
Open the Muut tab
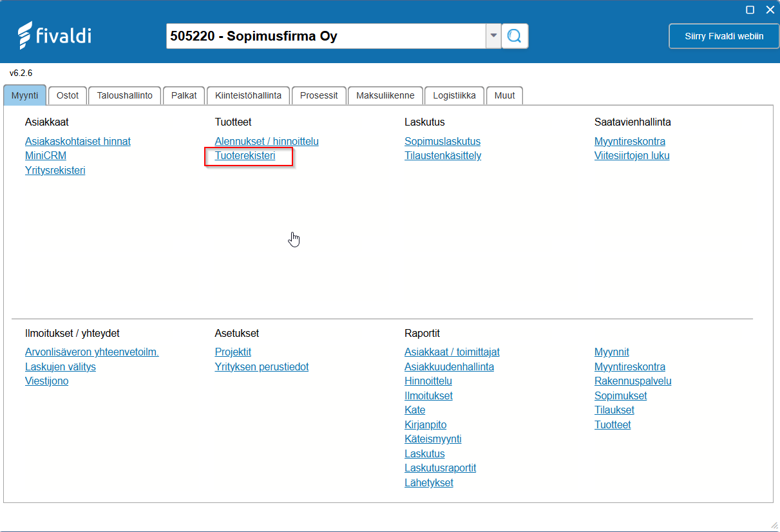[x=504, y=95]
